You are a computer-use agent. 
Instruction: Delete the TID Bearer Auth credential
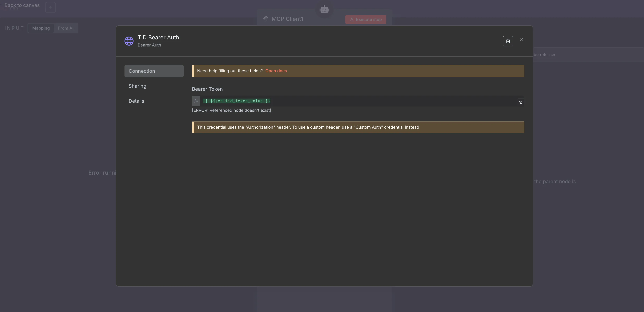[508, 41]
